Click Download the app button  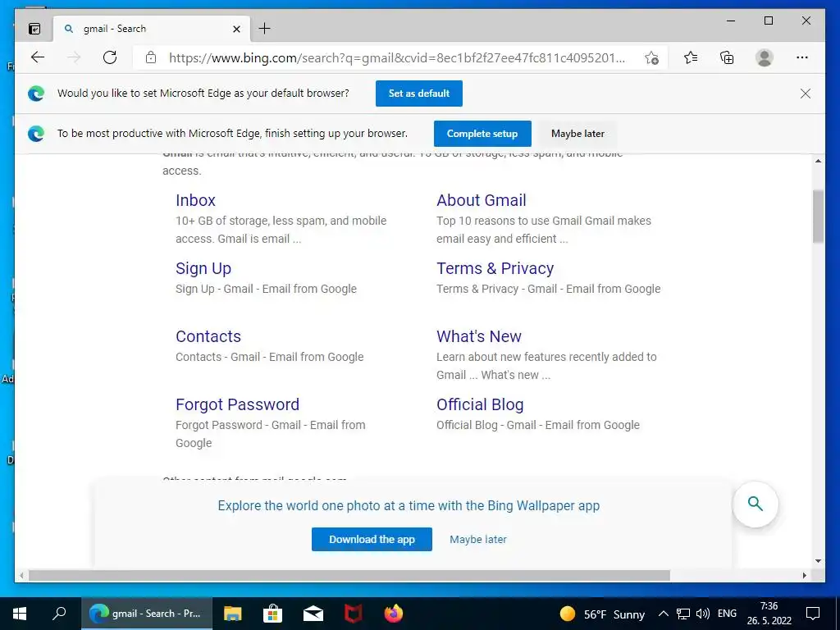[x=372, y=540]
